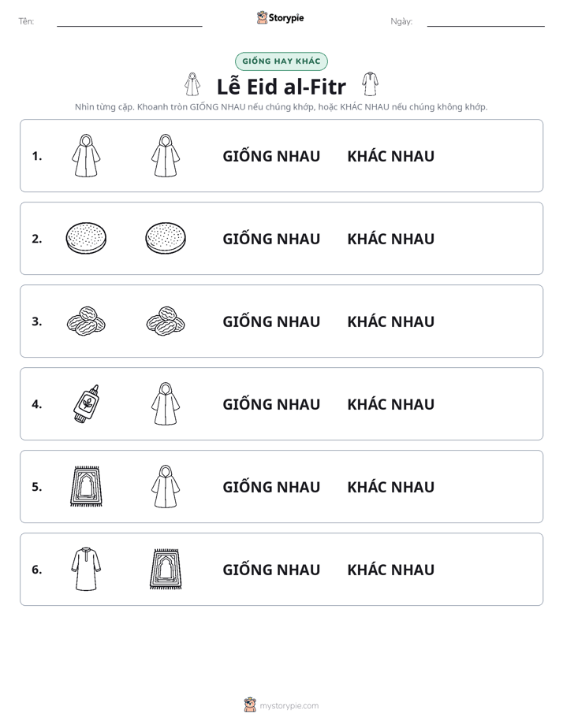Select KHÁC NHAU for row 5
The width and height of the screenshot is (563, 728).
[390, 487]
